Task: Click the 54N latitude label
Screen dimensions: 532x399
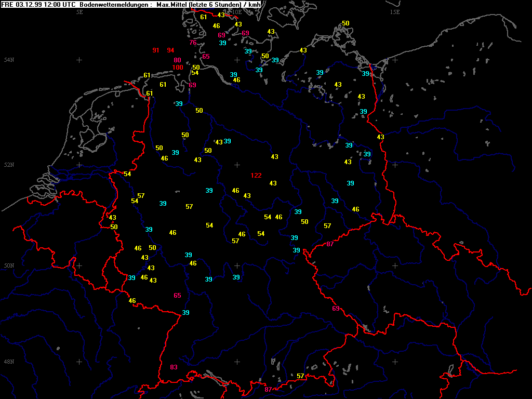Action: 9,60
